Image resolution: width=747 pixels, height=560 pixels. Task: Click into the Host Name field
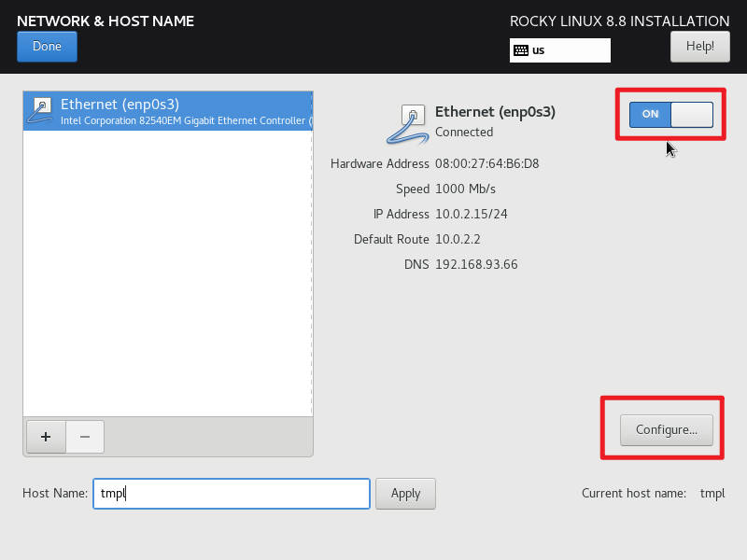click(232, 494)
